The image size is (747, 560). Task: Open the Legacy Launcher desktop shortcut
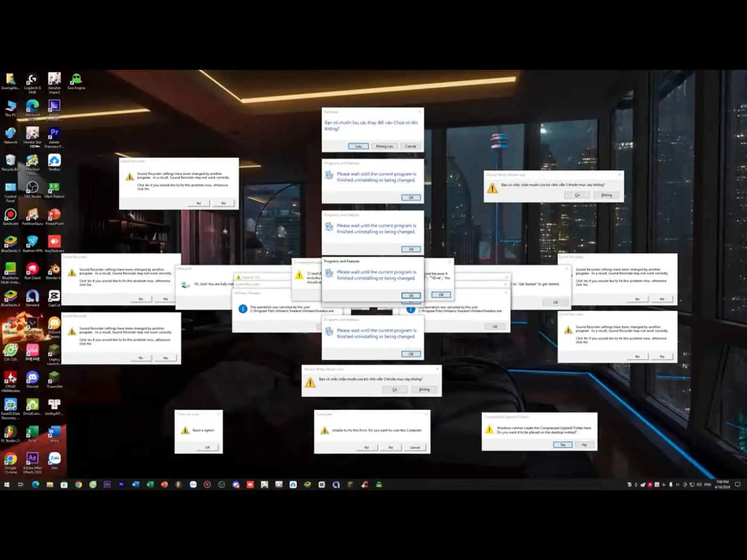[54, 355]
